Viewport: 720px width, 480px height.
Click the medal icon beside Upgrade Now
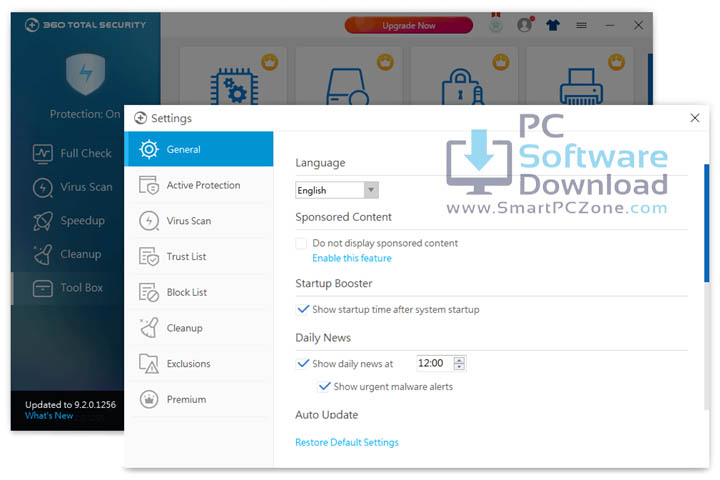[x=496, y=23]
